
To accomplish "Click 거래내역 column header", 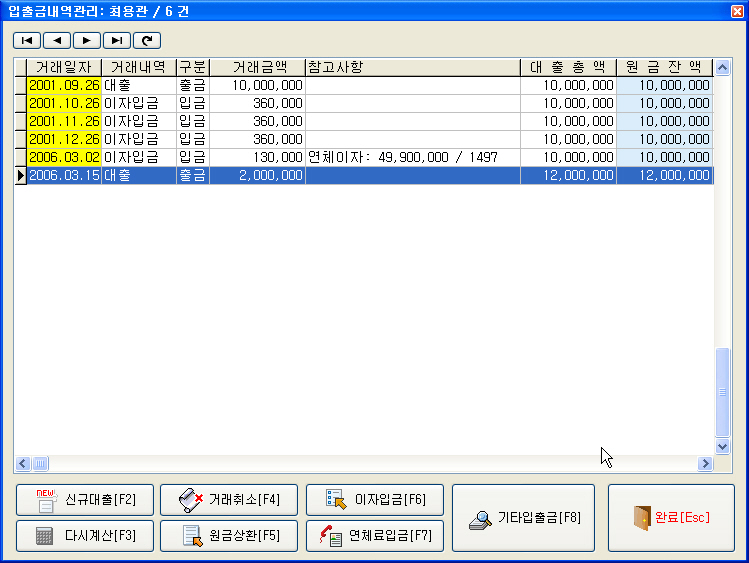I will click(139, 67).
